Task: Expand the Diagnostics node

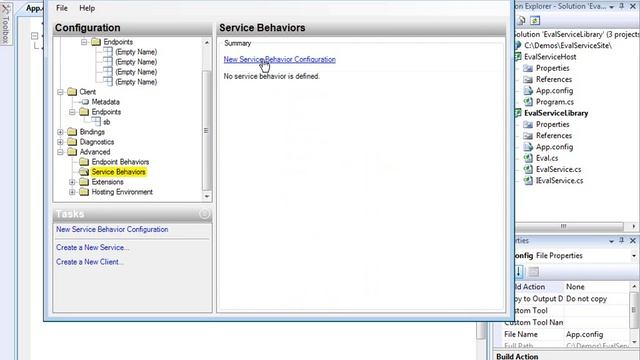Action: (60, 142)
